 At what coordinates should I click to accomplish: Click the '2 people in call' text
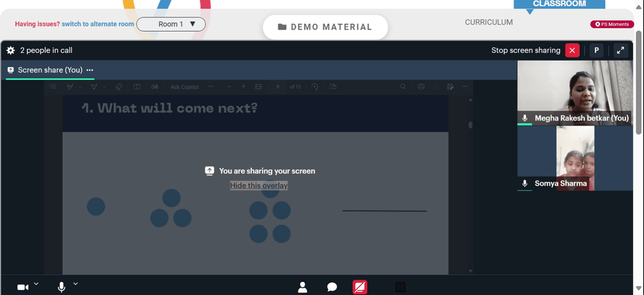pos(46,50)
